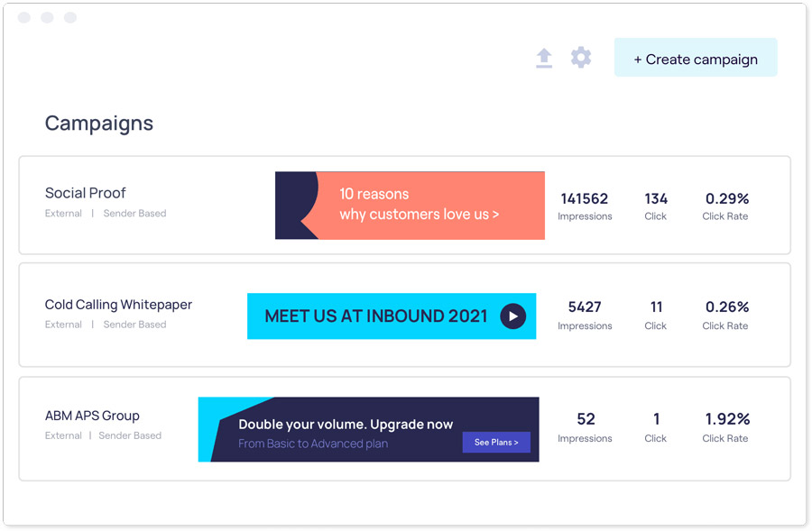Click the Create campaign button
Image resolution: width=812 pixels, height=531 pixels.
pos(696,58)
